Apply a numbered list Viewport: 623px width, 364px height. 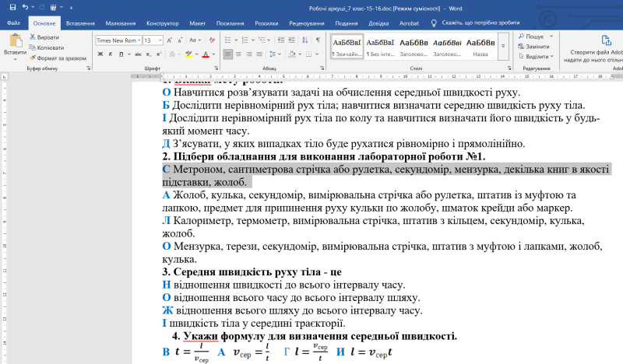245,40
